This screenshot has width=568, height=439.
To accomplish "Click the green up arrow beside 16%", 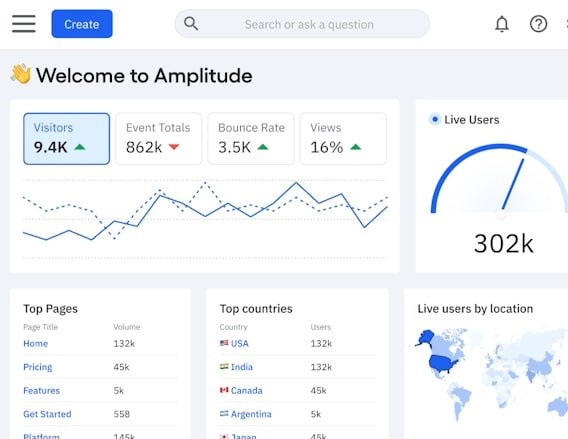I will pyautogui.click(x=356, y=147).
